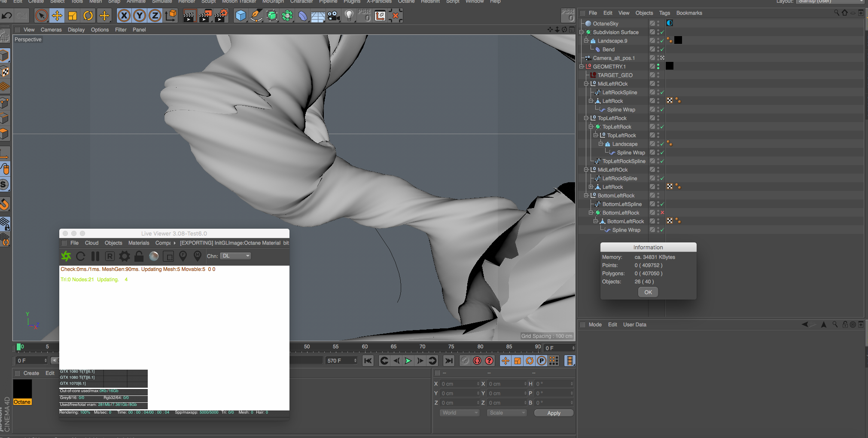Pause rendering in Live Viewer
This screenshot has width=868, height=438.
click(95, 256)
